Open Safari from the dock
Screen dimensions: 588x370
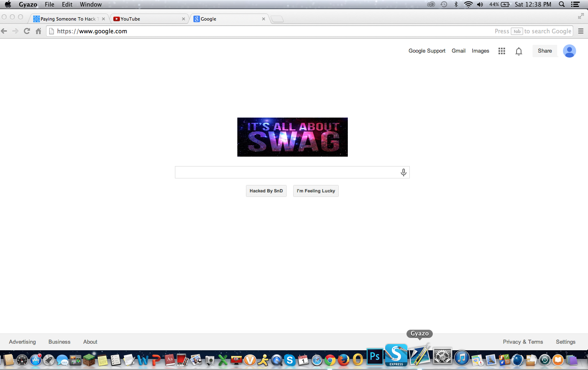(317, 360)
